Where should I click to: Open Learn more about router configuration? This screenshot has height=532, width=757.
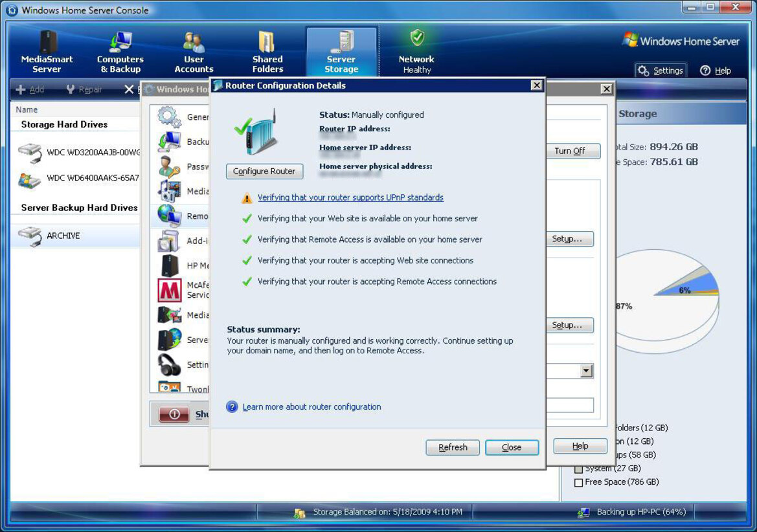312,406
